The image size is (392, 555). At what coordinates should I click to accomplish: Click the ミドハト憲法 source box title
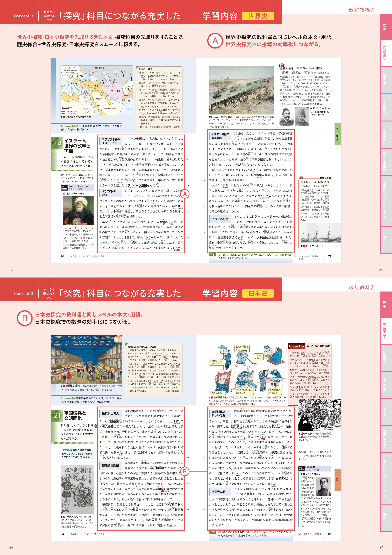click(x=145, y=69)
